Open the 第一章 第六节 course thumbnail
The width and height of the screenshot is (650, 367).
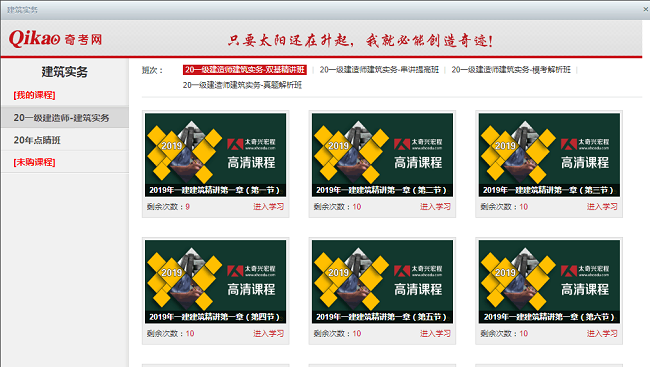[x=549, y=282]
